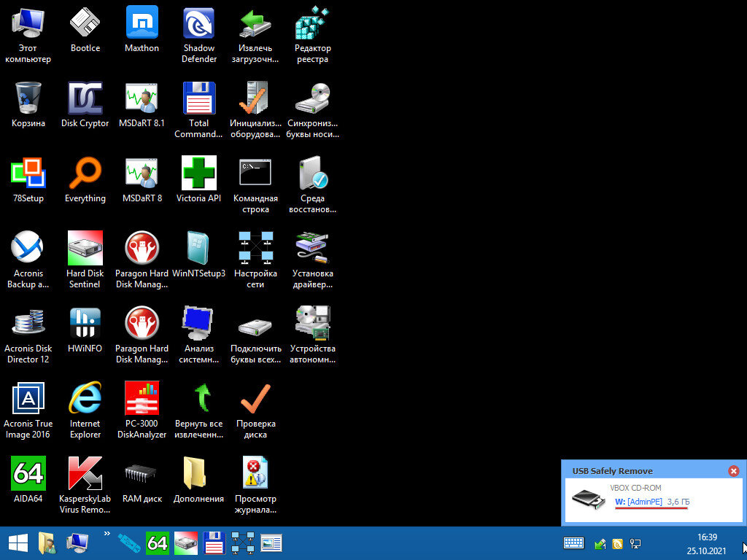Open Total Commander floppy icon in taskbar
The height and width of the screenshot is (560, 747).
coord(214,543)
